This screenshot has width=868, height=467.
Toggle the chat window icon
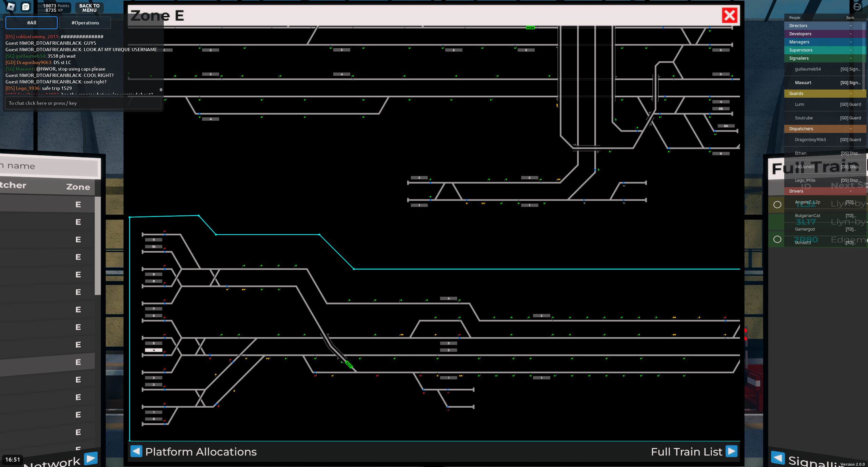point(25,6)
